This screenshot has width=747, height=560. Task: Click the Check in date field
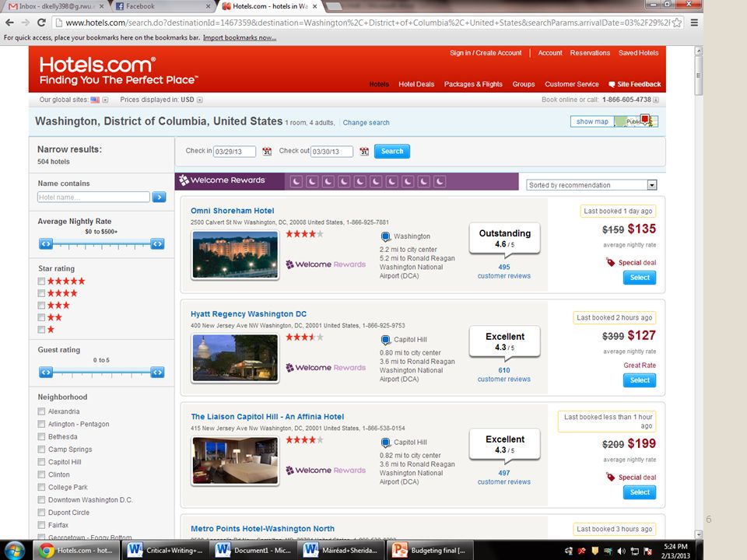tap(234, 152)
